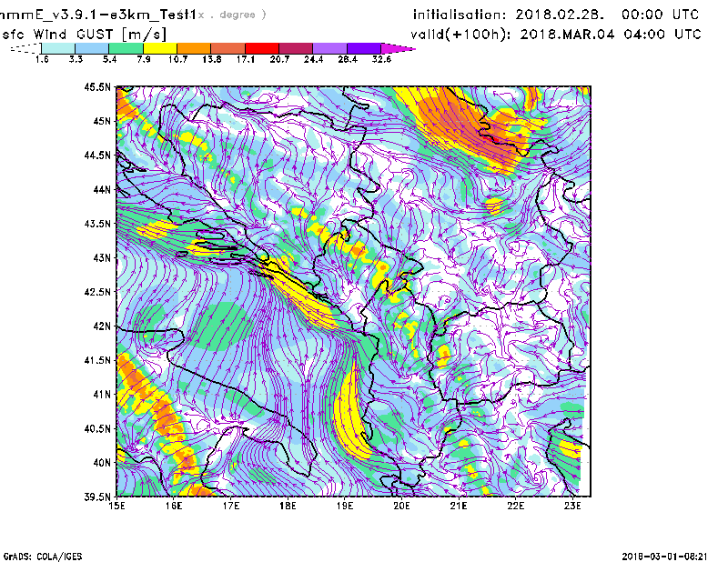
Task: Click the 16E longitude label
Action: click(x=174, y=506)
